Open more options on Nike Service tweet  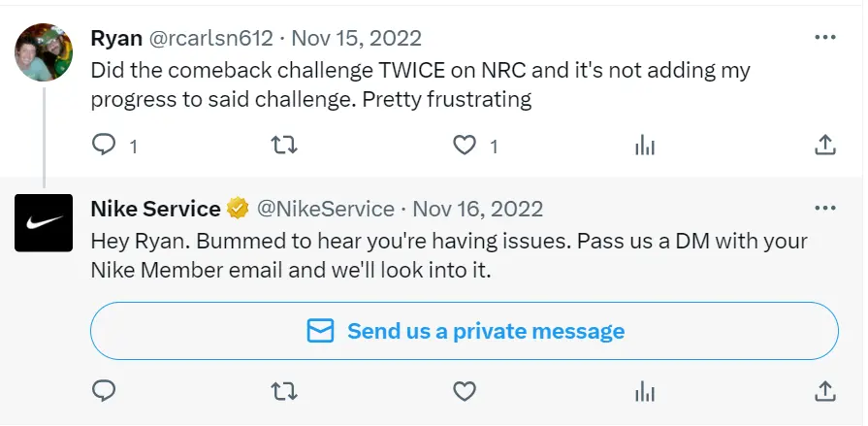(824, 209)
